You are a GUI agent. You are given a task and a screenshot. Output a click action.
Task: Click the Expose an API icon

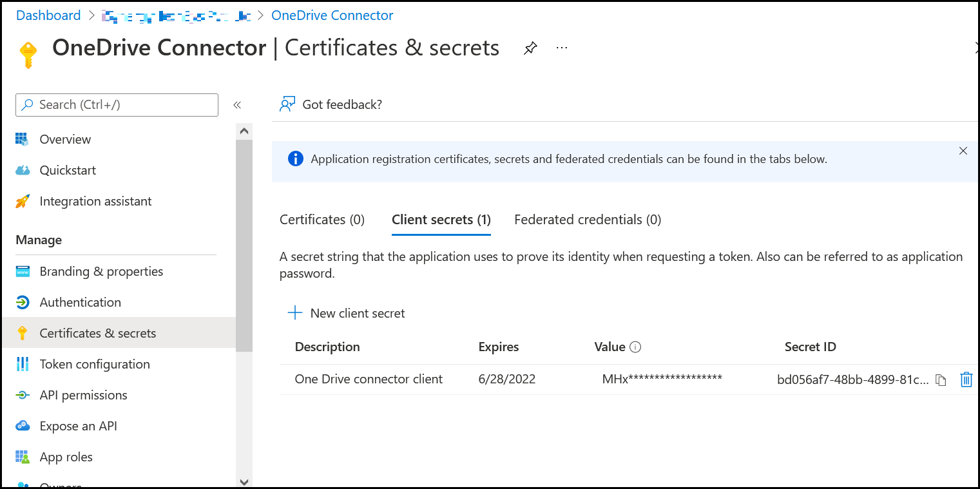pos(23,426)
